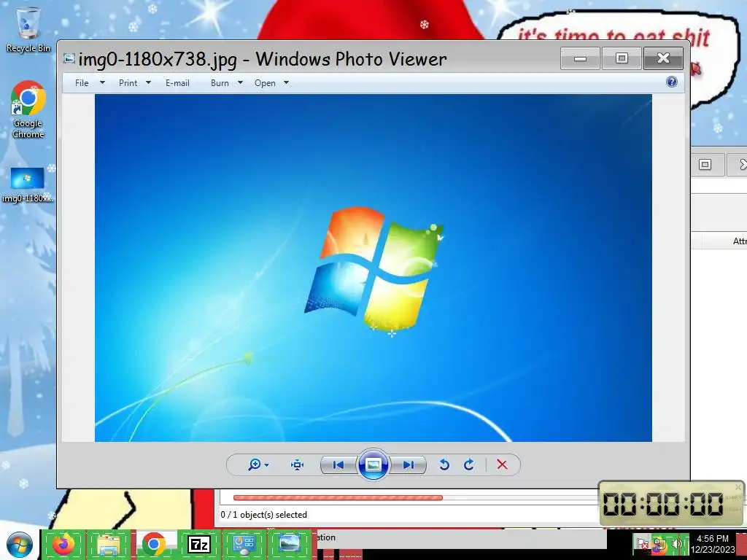The width and height of the screenshot is (747, 560).
Task: Click the Actual size / fit to window icon
Action: pos(297,464)
